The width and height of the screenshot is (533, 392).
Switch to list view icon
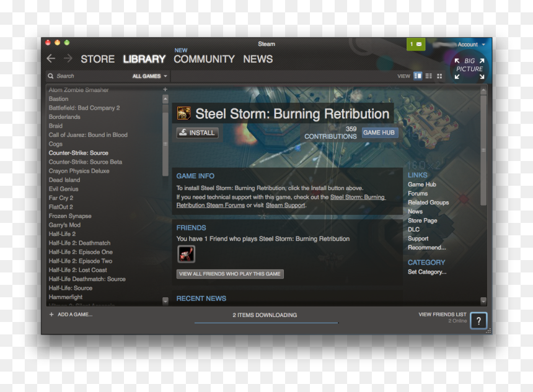[x=429, y=76]
